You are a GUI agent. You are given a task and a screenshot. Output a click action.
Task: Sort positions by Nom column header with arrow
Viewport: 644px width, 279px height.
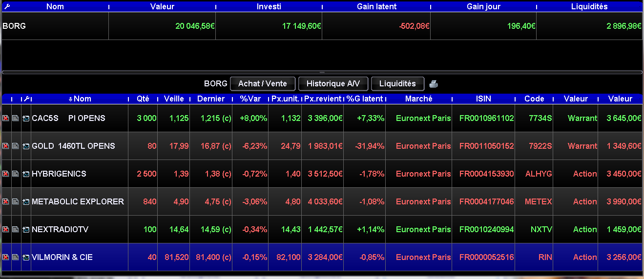[x=80, y=99]
